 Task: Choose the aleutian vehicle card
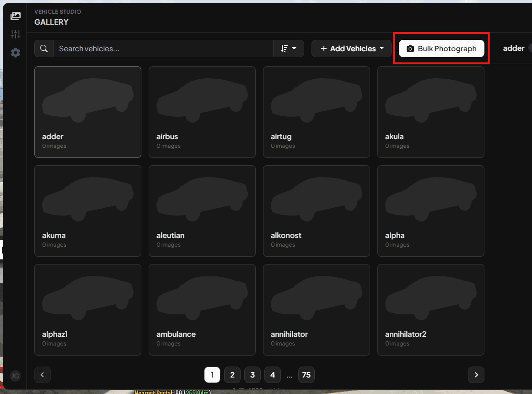tap(202, 211)
